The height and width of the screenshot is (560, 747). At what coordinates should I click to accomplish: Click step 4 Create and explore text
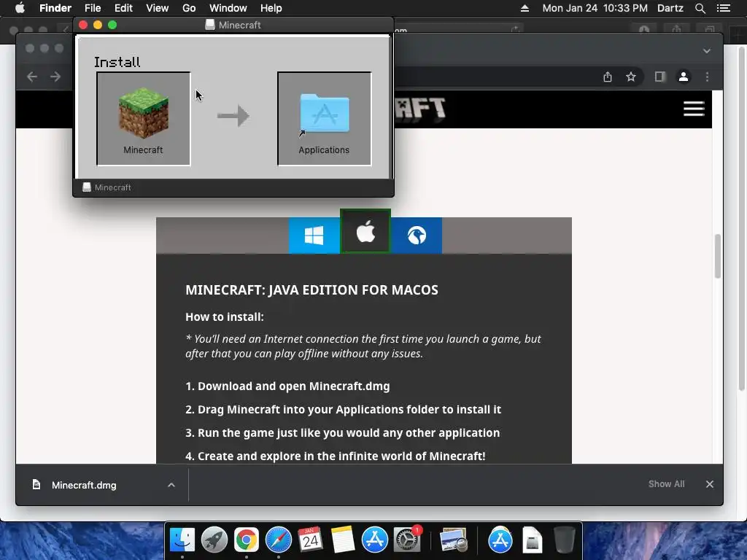pos(336,456)
